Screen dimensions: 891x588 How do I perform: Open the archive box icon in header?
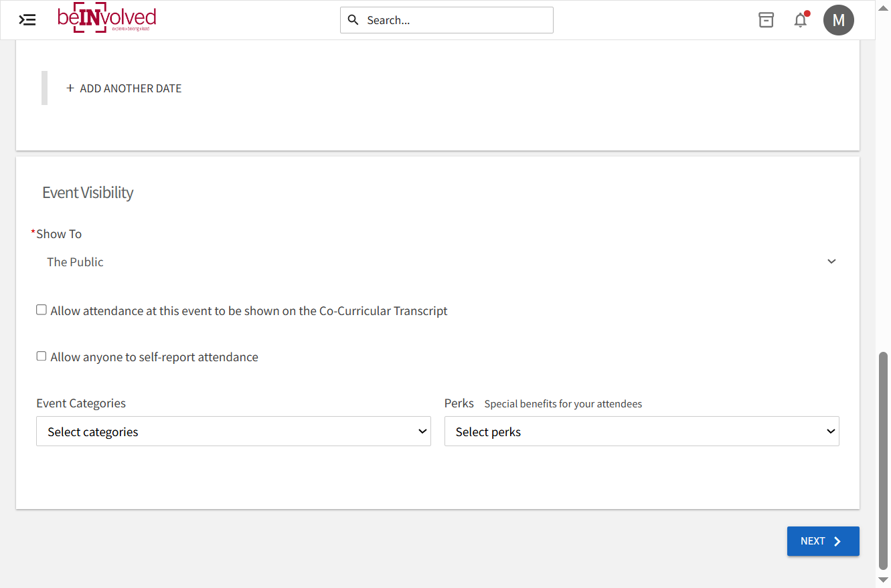point(766,20)
